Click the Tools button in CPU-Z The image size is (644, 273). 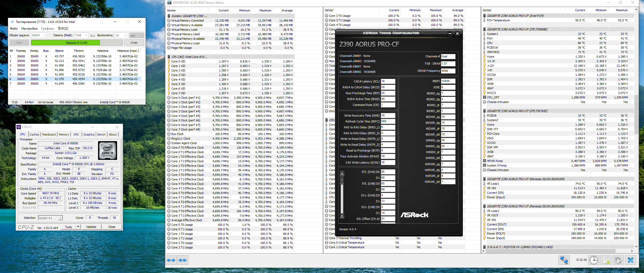point(68,227)
